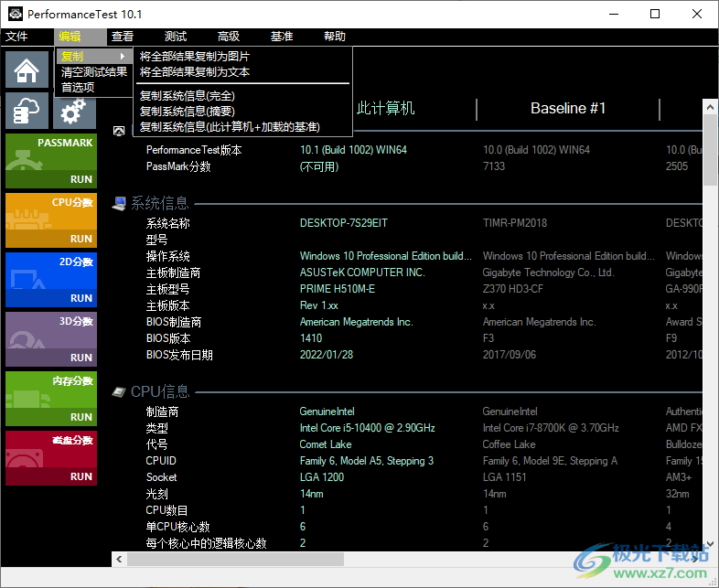Click the 2022/01/28 BIOS date

coord(327,355)
